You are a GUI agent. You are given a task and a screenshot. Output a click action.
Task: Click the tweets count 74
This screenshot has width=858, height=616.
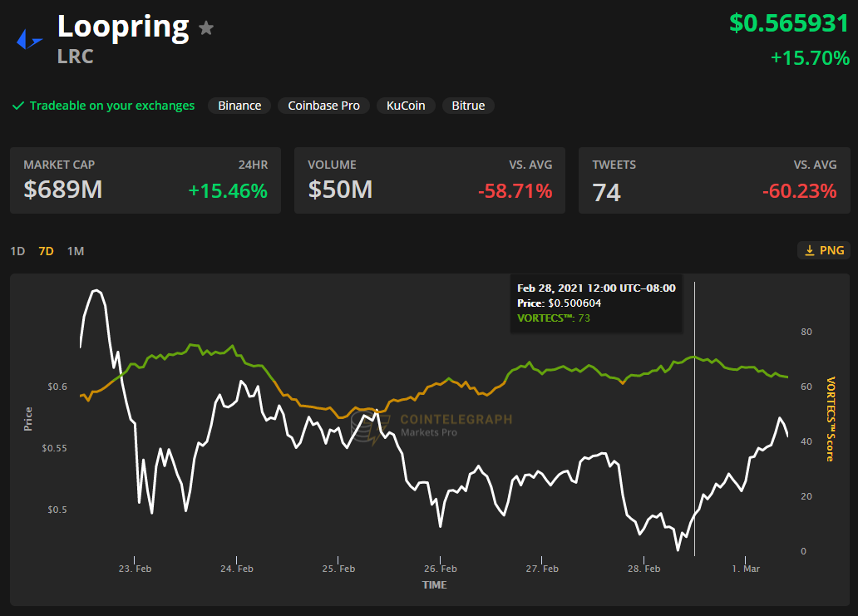(606, 193)
